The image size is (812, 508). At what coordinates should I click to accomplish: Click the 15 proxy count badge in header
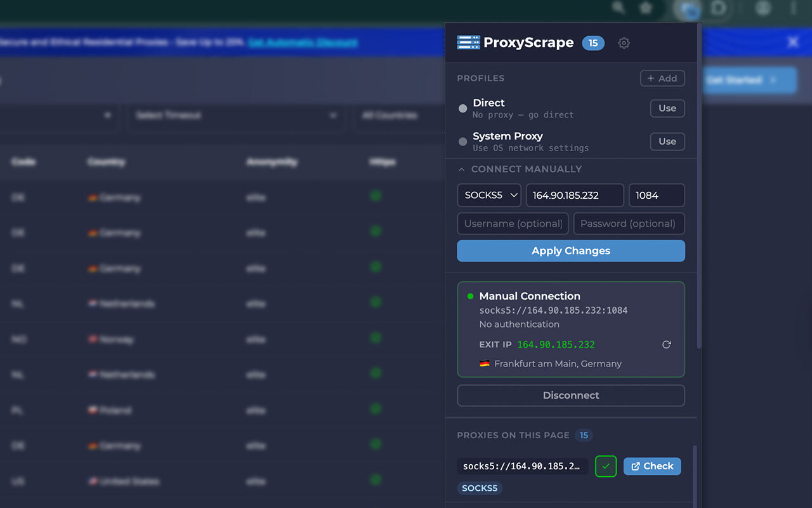click(593, 43)
